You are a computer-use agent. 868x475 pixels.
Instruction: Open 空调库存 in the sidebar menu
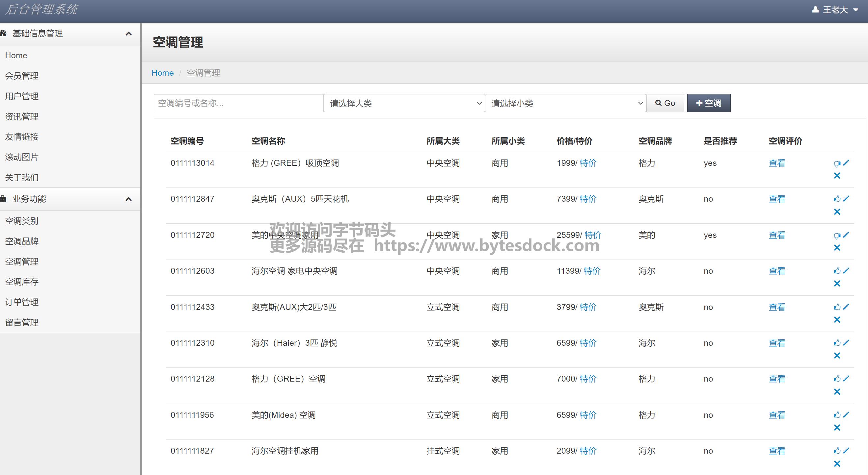pos(22,282)
